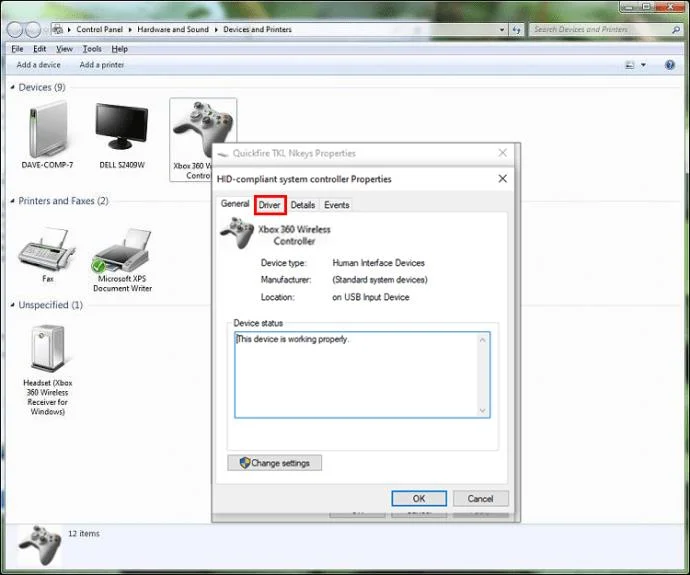Select the Headset Xbox 360 Wireless Receiver icon
This screenshot has height=575, width=690.
click(x=48, y=348)
